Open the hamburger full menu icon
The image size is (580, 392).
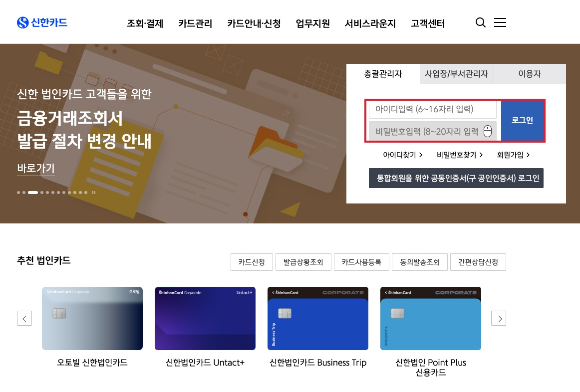[500, 22]
